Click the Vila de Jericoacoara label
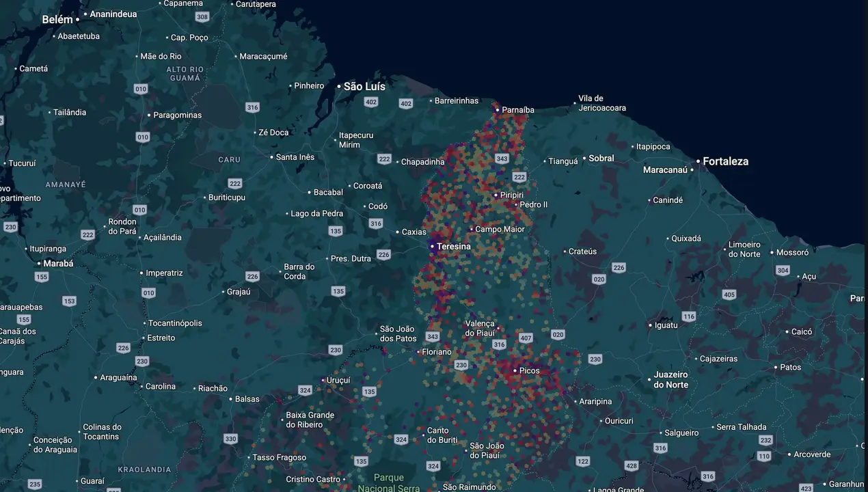Screen dimensions: 868x492 coord(602,103)
